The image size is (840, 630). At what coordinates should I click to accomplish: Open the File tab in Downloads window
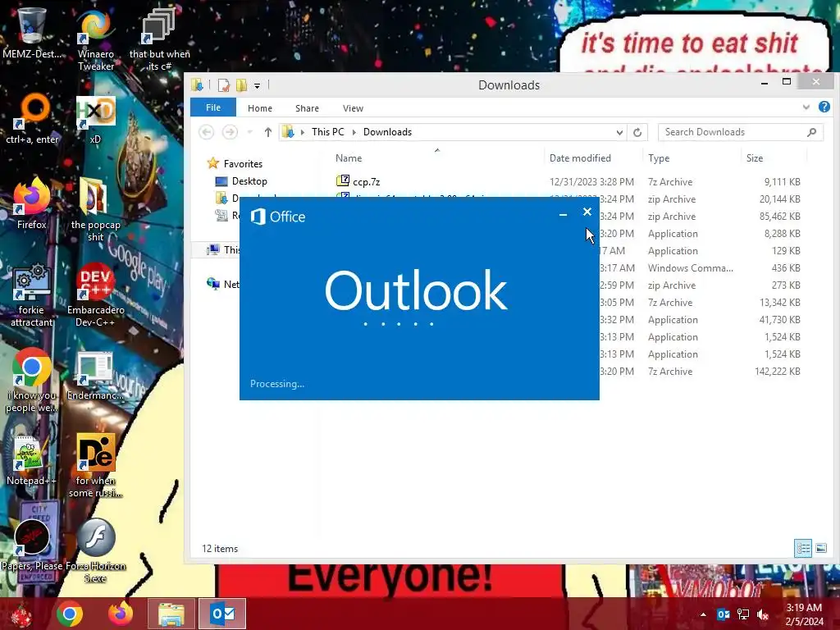tap(213, 107)
